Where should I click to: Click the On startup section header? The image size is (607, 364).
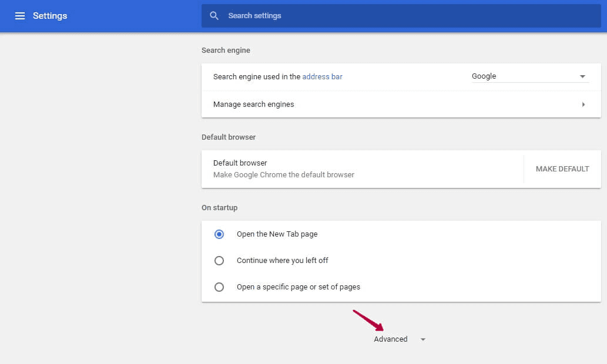click(219, 207)
